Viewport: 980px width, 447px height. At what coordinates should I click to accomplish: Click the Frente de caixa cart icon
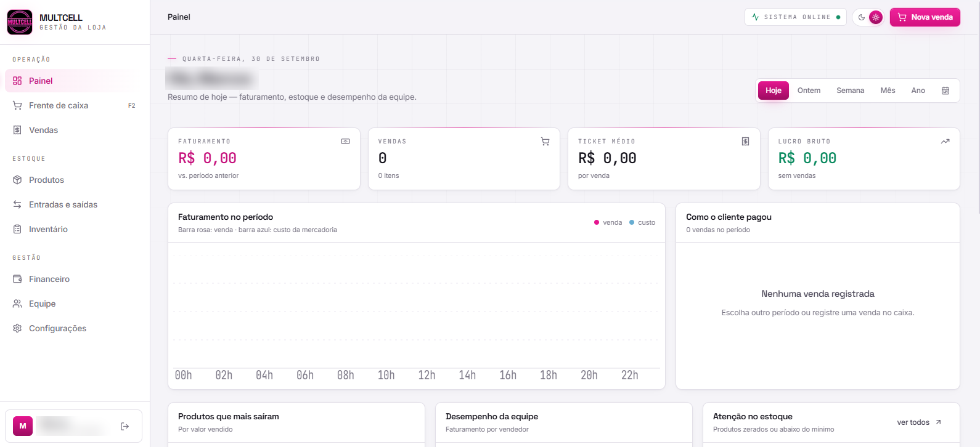(17, 105)
